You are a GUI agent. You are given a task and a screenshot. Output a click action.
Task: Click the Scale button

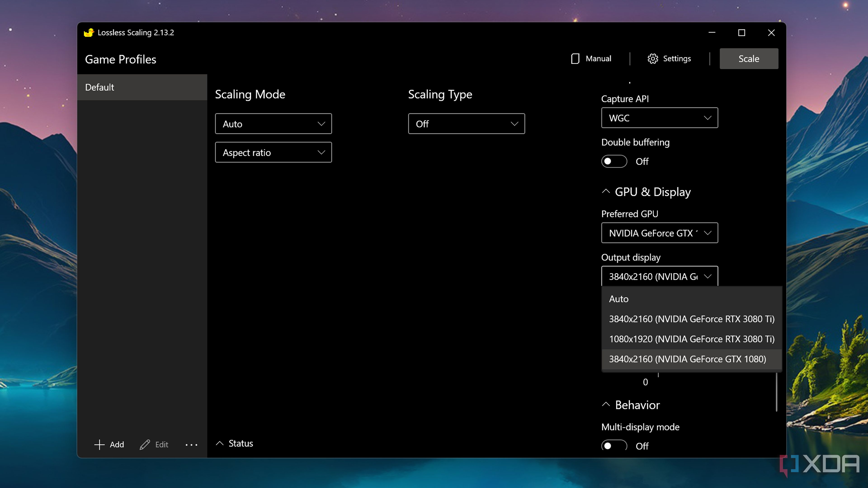[x=749, y=58]
